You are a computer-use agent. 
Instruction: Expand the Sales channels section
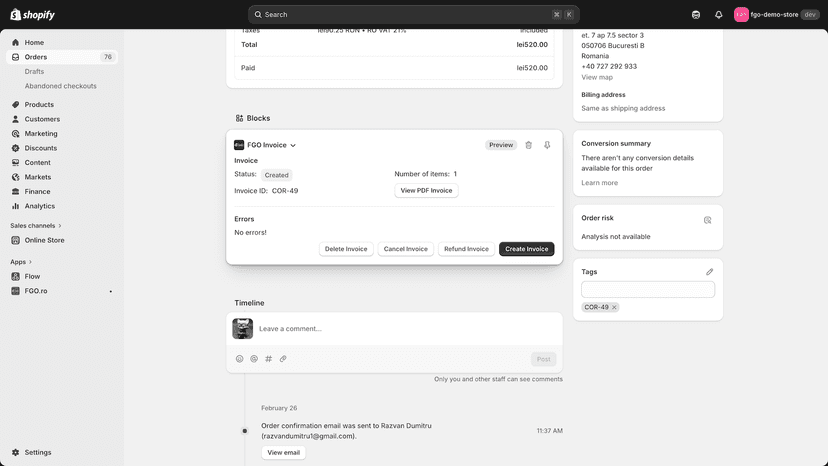click(x=36, y=226)
